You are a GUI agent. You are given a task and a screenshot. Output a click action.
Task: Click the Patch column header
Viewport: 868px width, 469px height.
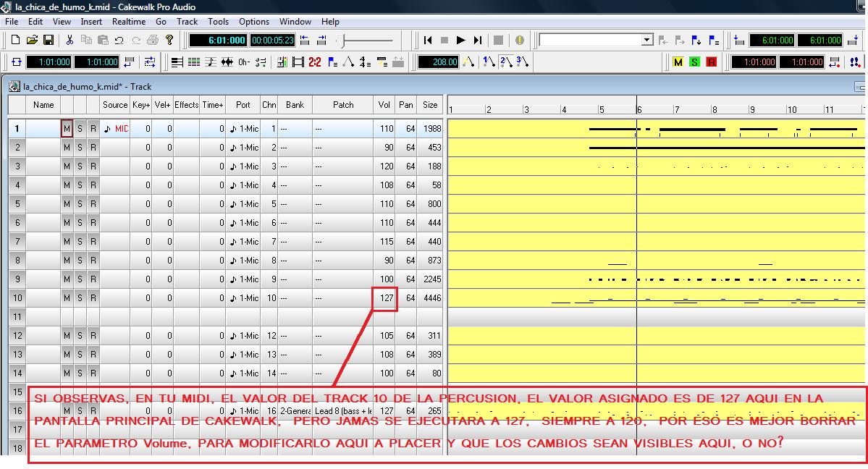[343, 105]
